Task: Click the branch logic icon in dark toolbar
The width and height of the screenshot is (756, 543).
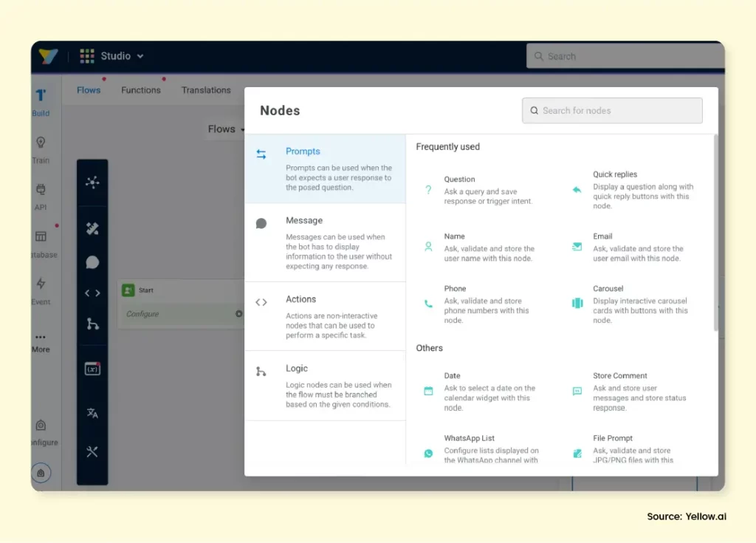Action: [x=92, y=324]
